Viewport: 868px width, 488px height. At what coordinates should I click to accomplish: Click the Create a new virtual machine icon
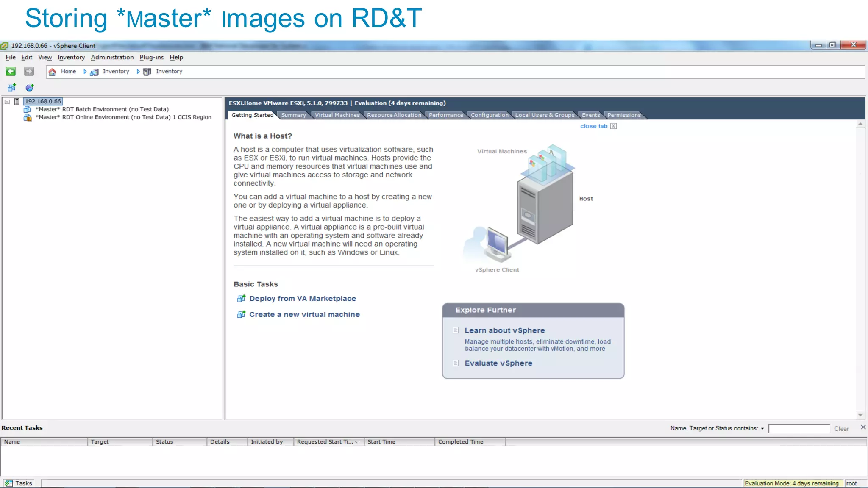(241, 314)
